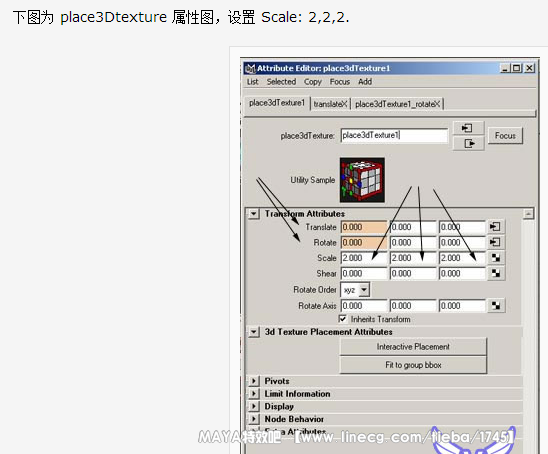Click the Translate X value field

click(x=364, y=227)
